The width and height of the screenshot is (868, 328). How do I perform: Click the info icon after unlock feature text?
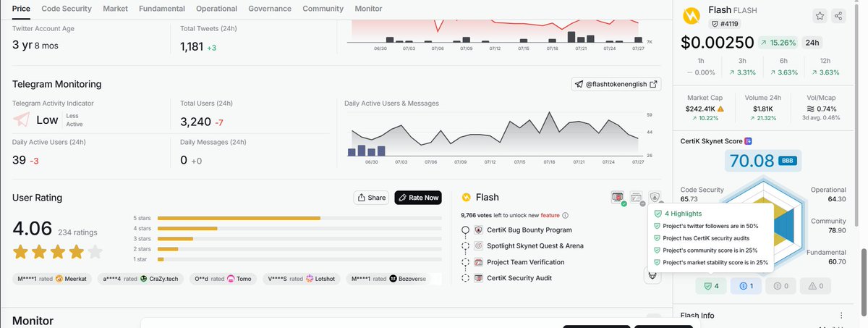pyautogui.click(x=565, y=215)
